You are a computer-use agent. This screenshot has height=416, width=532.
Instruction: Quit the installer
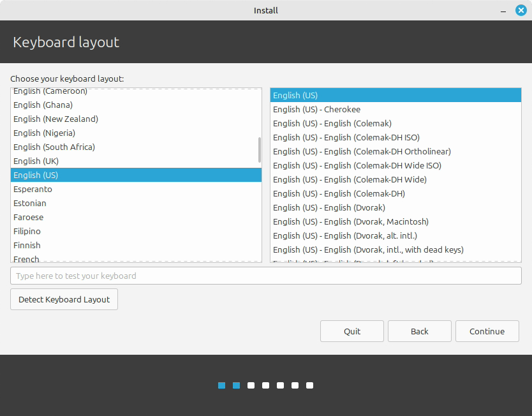pyautogui.click(x=352, y=331)
